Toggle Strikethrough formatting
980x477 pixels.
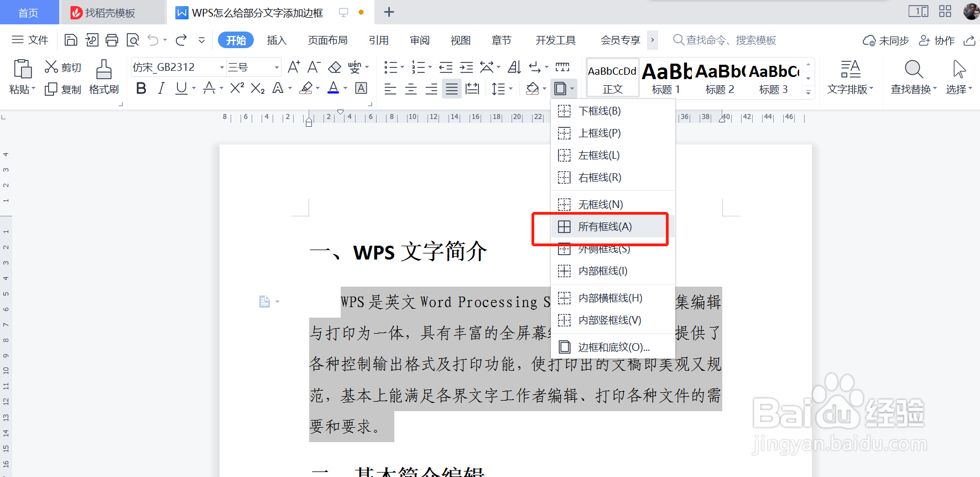tap(209, 88)
